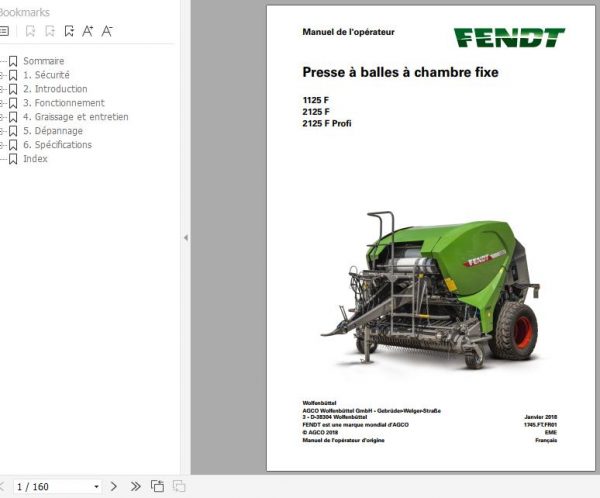Jump to the last page
Screen dimensions: 600x498
point(135,487)
